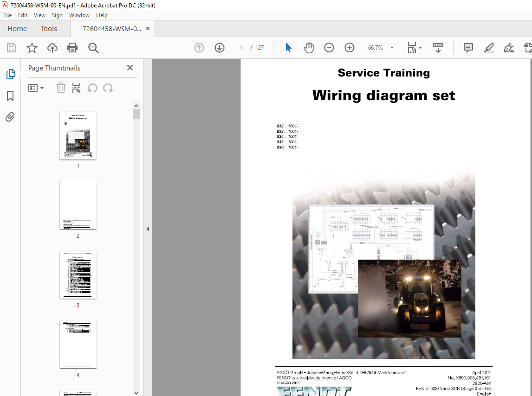Open the Edit menu
Viewport: 532px width, 396px height.
(23, 15)
